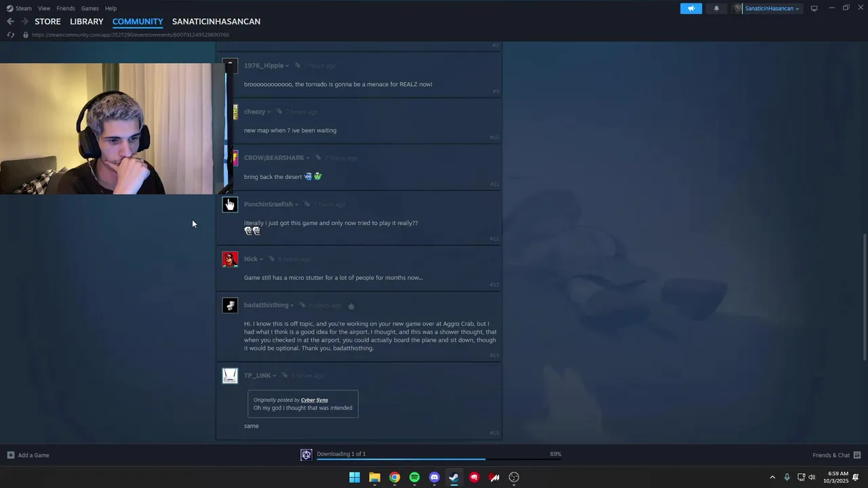Screen dimensions: 868x488
Task: Open Spotify from taskbar
Action: point(414,477)
